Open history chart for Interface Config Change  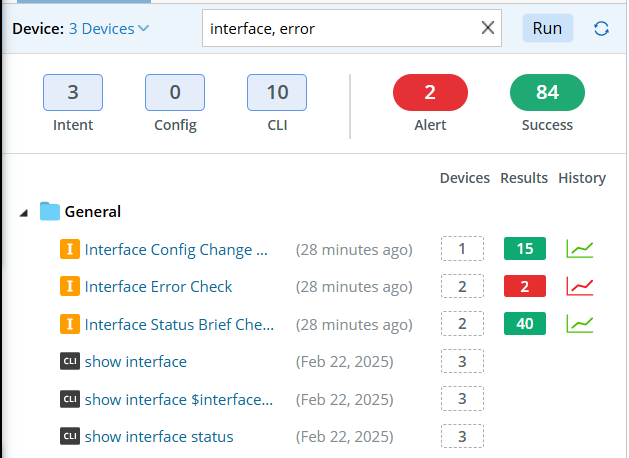point(580,249)
